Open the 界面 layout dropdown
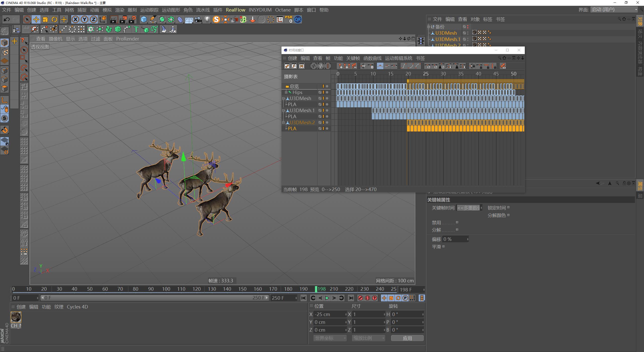Viewport: 644px width, 352px height. coord(614,10)
